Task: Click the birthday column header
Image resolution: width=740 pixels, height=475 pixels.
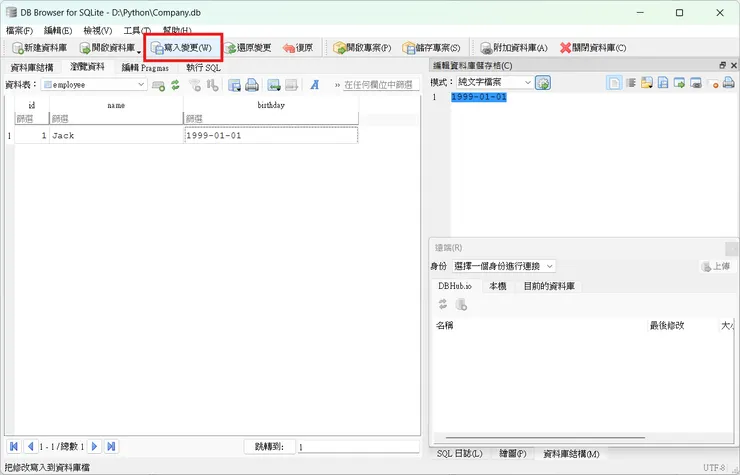Action: 271,105
